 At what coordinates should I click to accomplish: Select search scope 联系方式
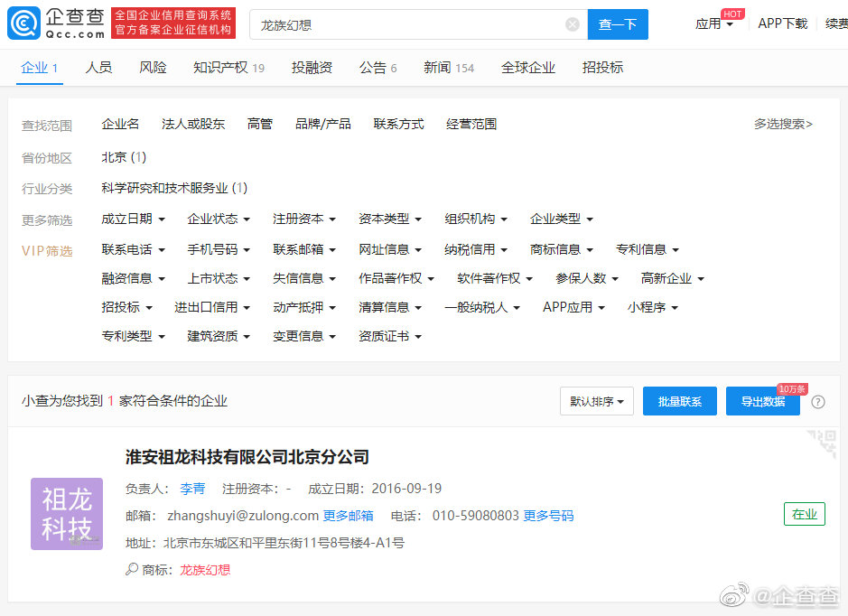click(x=398, y=124)
